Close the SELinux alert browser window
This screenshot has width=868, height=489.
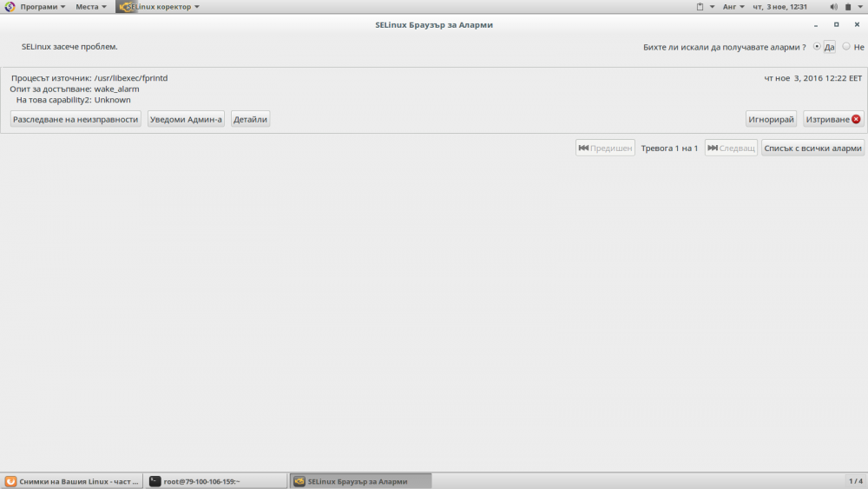857,25
